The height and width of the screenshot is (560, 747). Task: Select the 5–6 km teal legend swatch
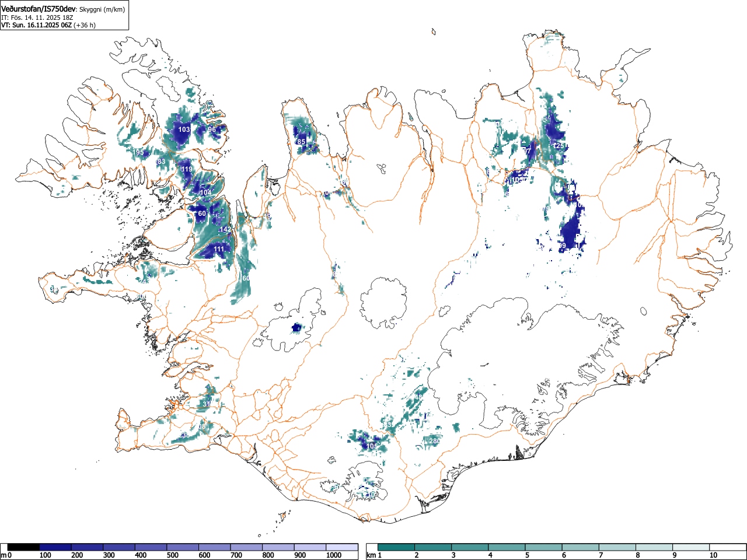[x=544, y=547]
